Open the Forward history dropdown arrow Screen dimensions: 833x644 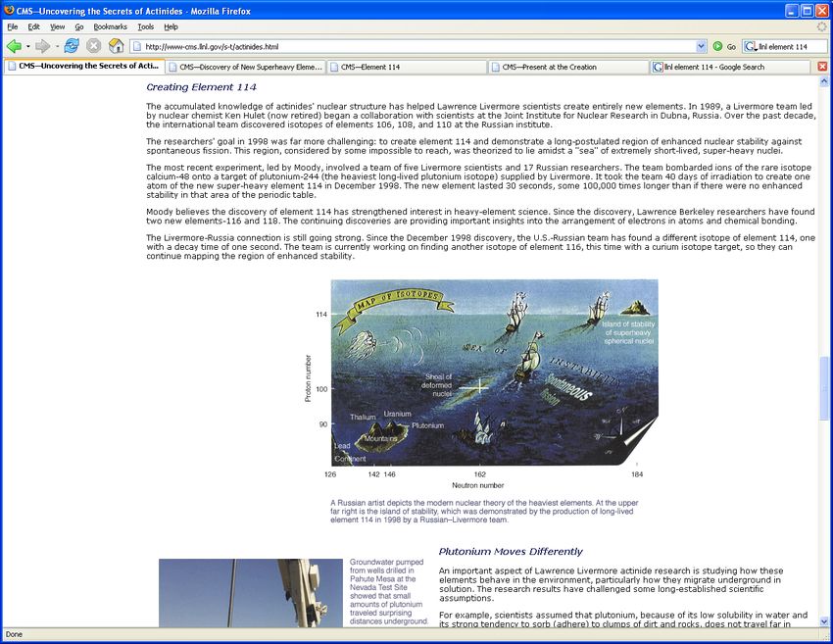(x=57, y=47)
